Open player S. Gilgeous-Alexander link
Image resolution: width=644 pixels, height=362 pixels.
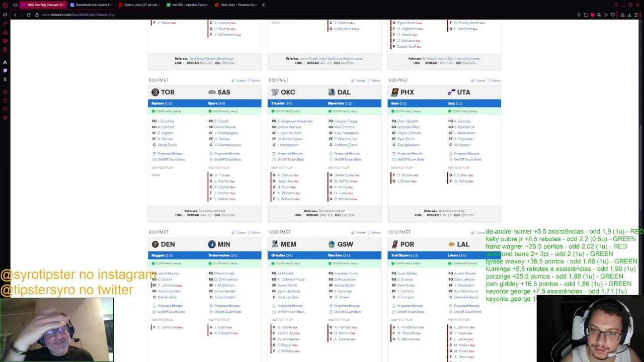[295, 121]
